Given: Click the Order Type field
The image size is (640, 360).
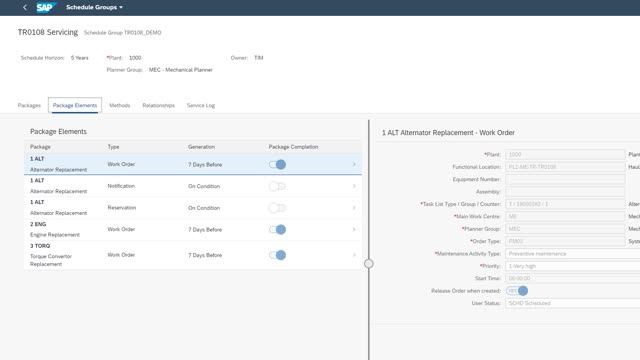Looking at the screenshot, I should point(565,241).
